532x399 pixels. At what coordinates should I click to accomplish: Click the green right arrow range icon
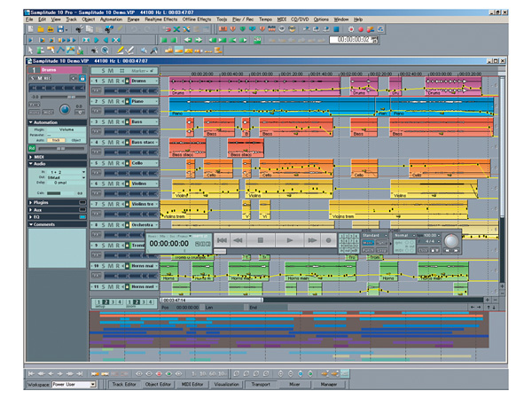(199, 40)
